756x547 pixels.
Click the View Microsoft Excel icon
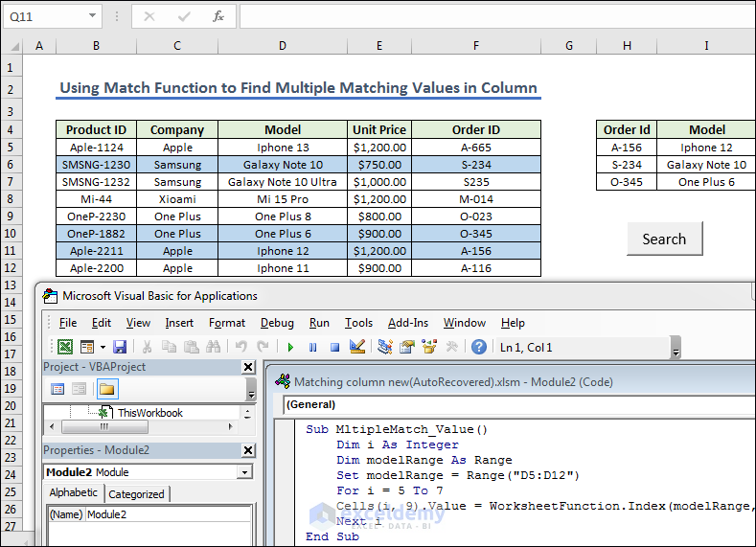(x=64, y=347)
